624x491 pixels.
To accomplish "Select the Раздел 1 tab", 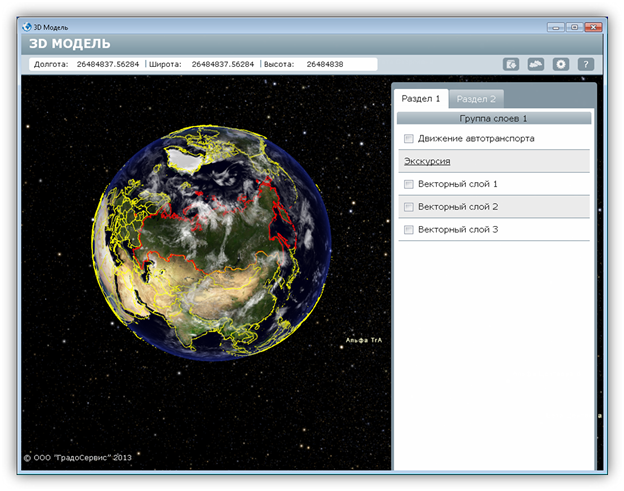I will pyautogui.click(x=421, y=98).
